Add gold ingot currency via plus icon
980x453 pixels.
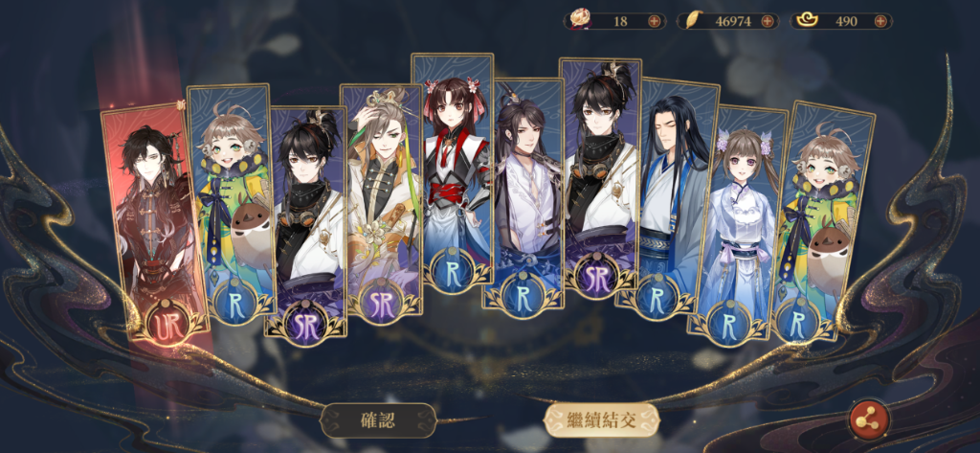(880, 21)
